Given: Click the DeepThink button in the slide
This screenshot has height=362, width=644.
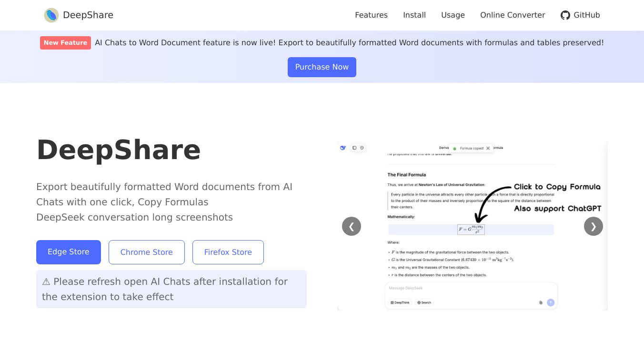Looking at the screenshot, I should (x=400, y=302).
